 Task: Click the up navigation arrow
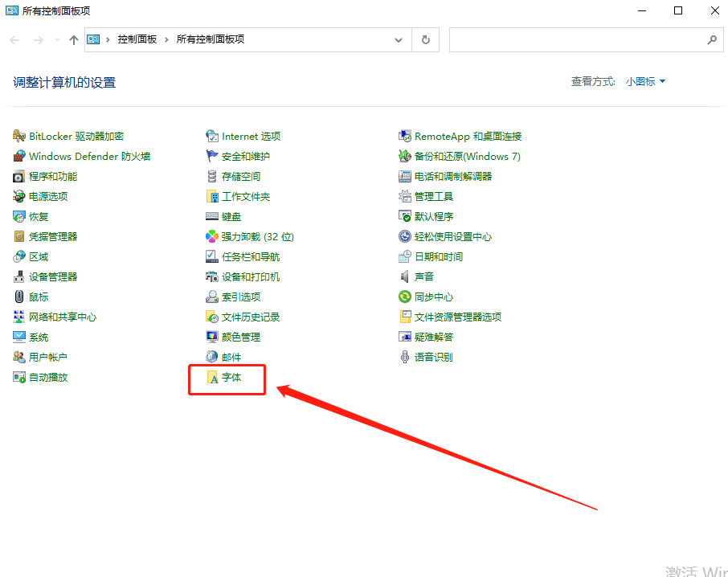tap(74, 39)
